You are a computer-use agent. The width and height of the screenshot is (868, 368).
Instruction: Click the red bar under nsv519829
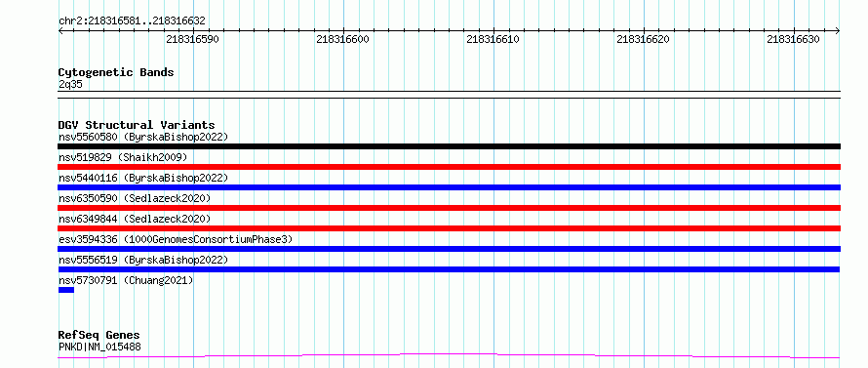449,167
